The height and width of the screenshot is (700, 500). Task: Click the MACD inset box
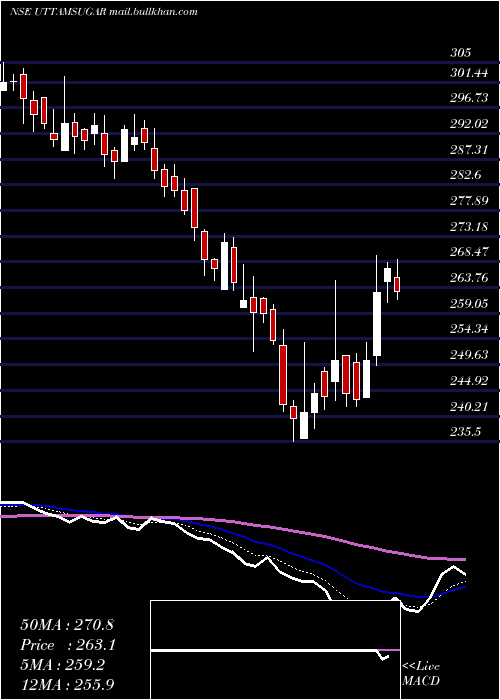click(275, 650)
